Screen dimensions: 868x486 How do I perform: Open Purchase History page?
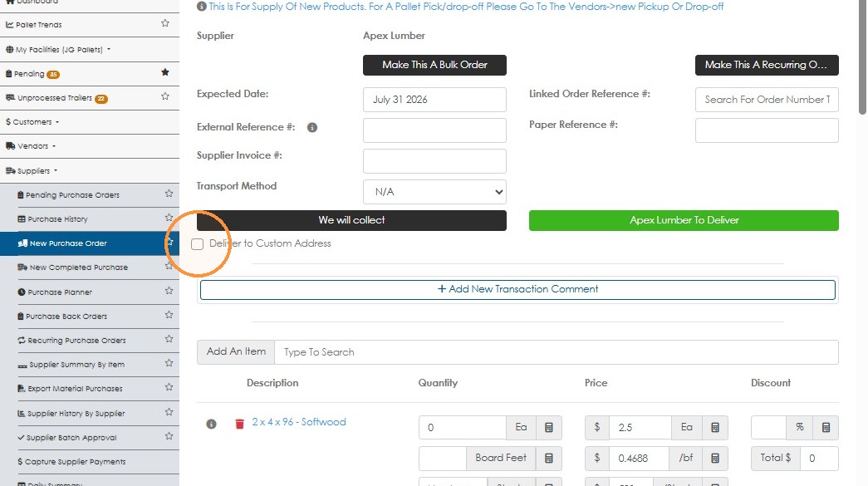pos(57,219)
